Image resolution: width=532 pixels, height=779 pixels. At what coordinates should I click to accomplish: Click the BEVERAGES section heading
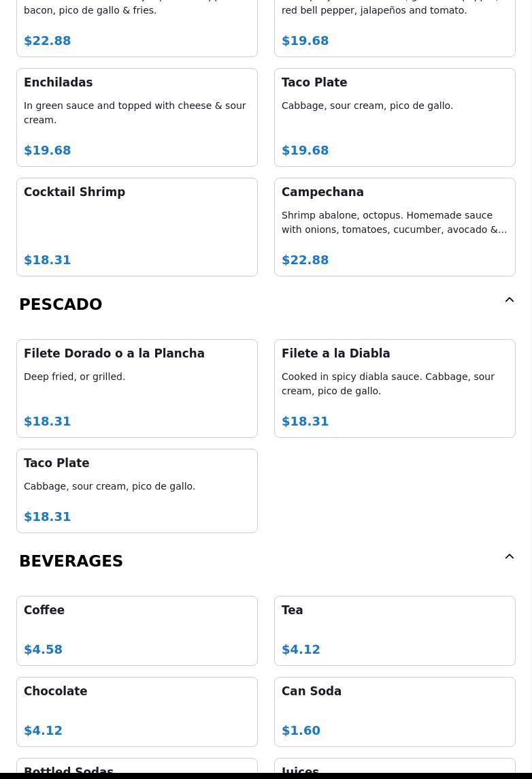71,561
